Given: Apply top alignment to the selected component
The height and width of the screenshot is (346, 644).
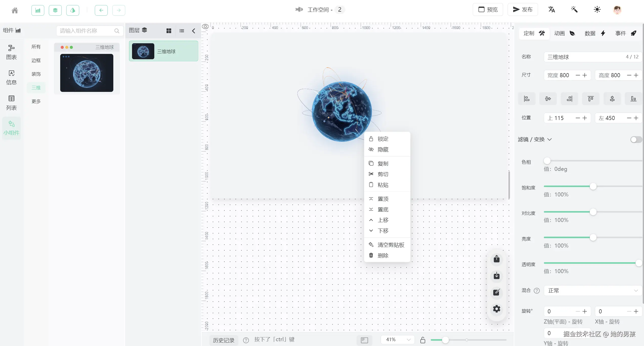Looking at the screenshot, I should click(591, 98).
